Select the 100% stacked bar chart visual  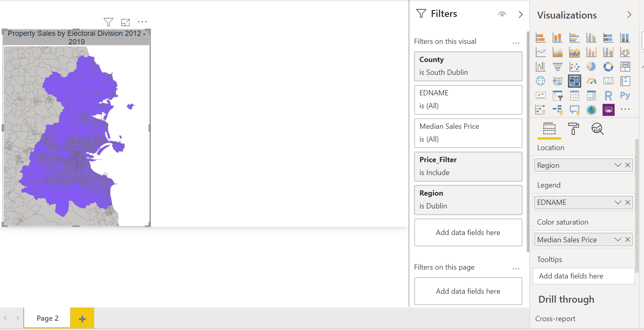(608, 38)
